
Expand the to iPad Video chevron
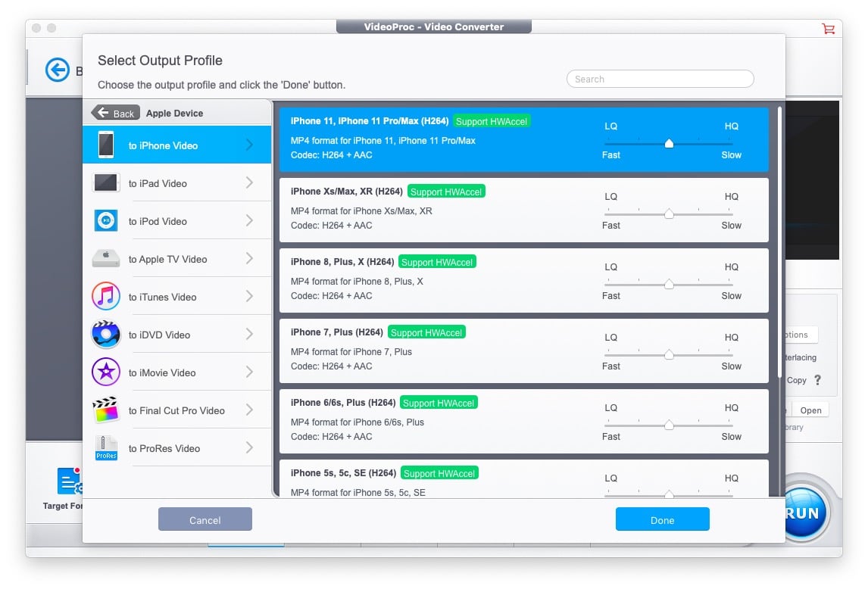click(250, 182)
